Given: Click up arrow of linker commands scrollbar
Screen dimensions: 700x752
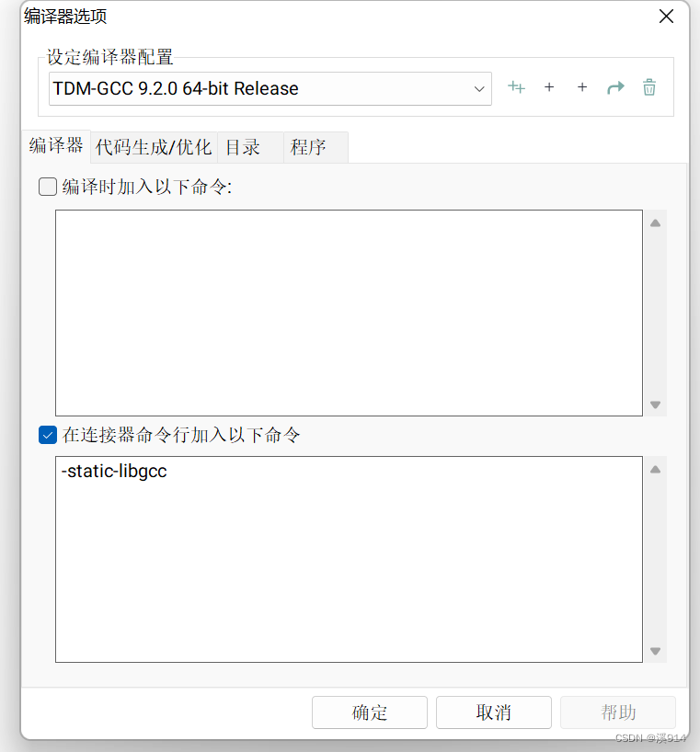Looking at the screenshot, I should point(655,470).
